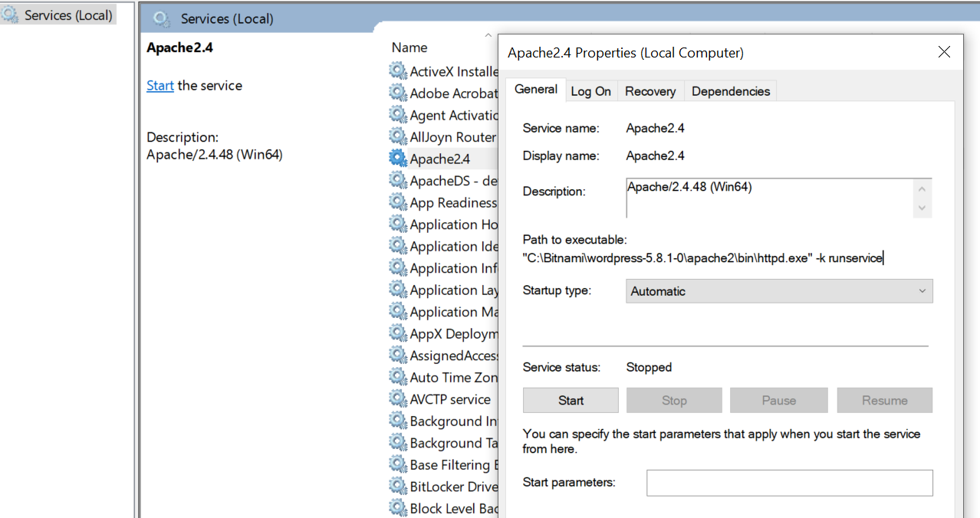
Task: Click the Block Level Ba service gear icon
Action: click(x=398, y=508)
